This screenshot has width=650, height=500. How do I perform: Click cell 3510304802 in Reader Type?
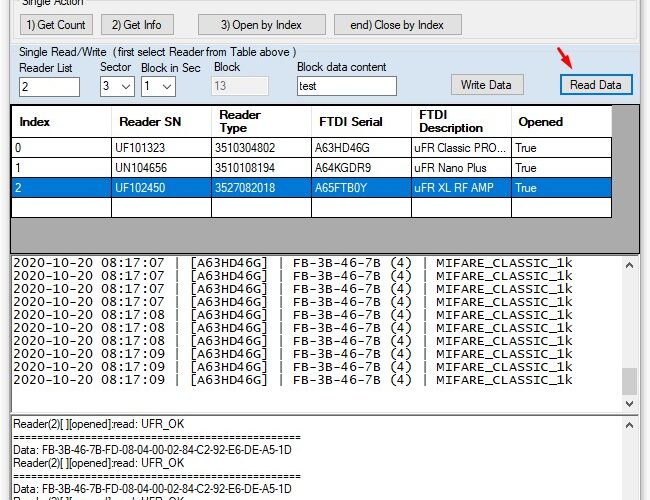pyautogui.click(x=261, y=148)
